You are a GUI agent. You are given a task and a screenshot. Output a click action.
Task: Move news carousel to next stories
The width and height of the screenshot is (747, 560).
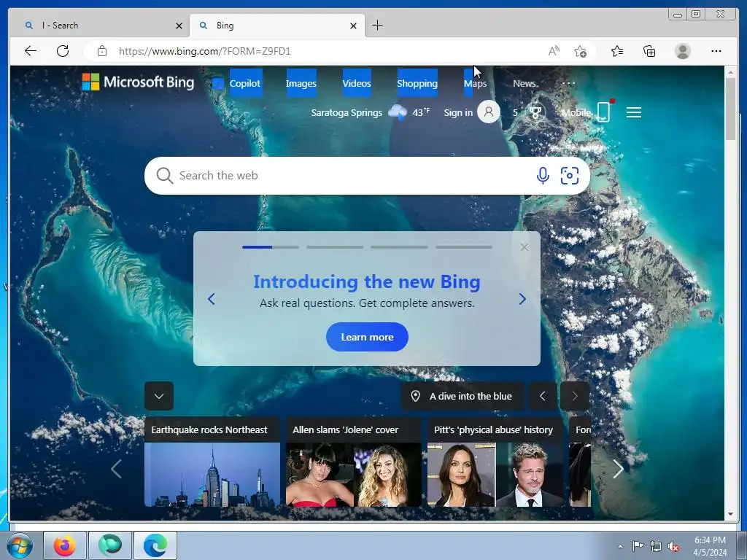pos(618,469)
